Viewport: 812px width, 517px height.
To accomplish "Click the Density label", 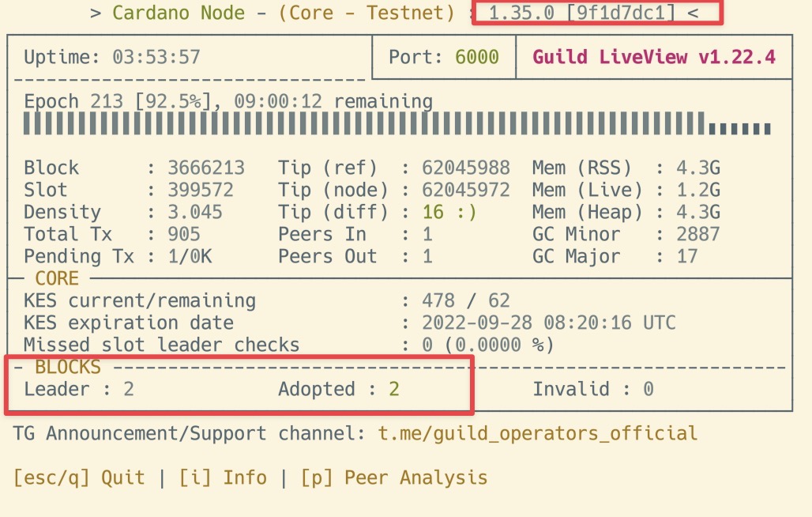I will tap(62, 213).
